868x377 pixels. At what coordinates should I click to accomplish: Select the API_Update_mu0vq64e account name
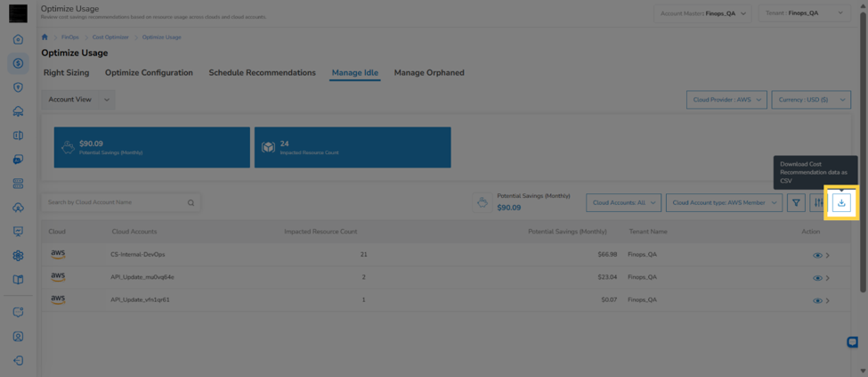[x=142, y=278]
